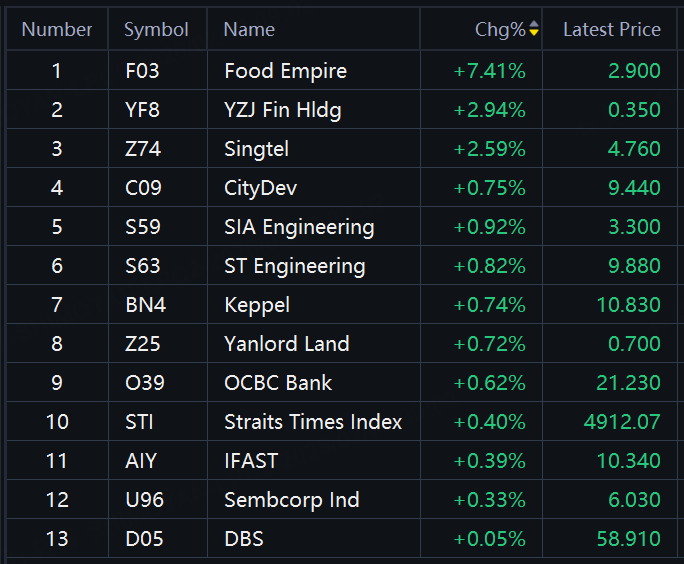Image resolution: width=684 pixels, height=564 pixels.
Task: Click the BN4 Keppel symbol
Action: tap(145, 305)
